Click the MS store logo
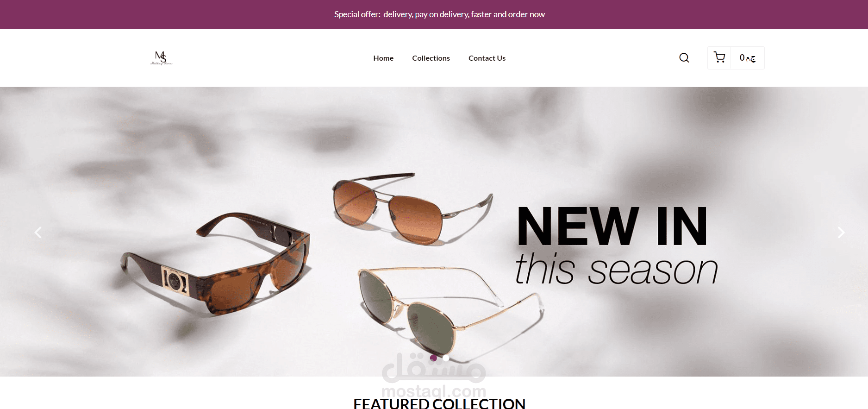Viewport: 868px width, 409px height. [161, 58]
